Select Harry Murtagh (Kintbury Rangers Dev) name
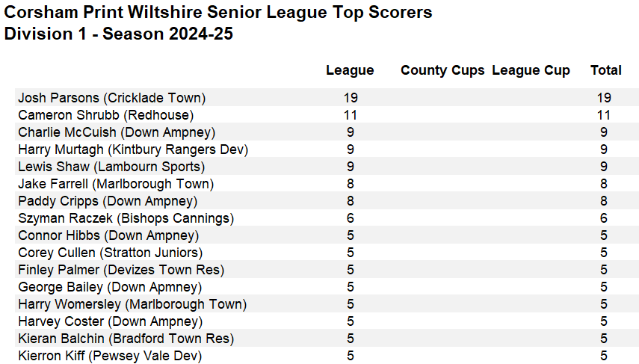This screenshot has height=364, width=639. pos(133,149)
